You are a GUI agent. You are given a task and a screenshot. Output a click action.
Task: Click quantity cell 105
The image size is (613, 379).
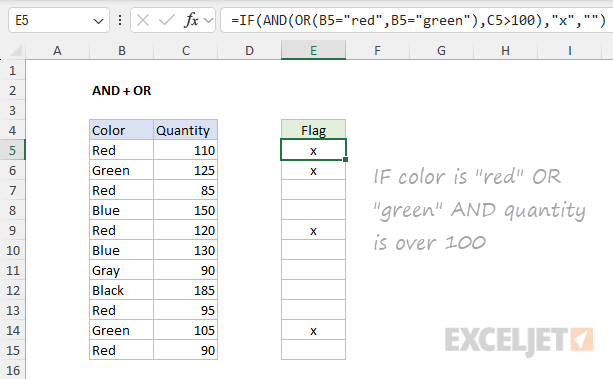coord(186,330)
